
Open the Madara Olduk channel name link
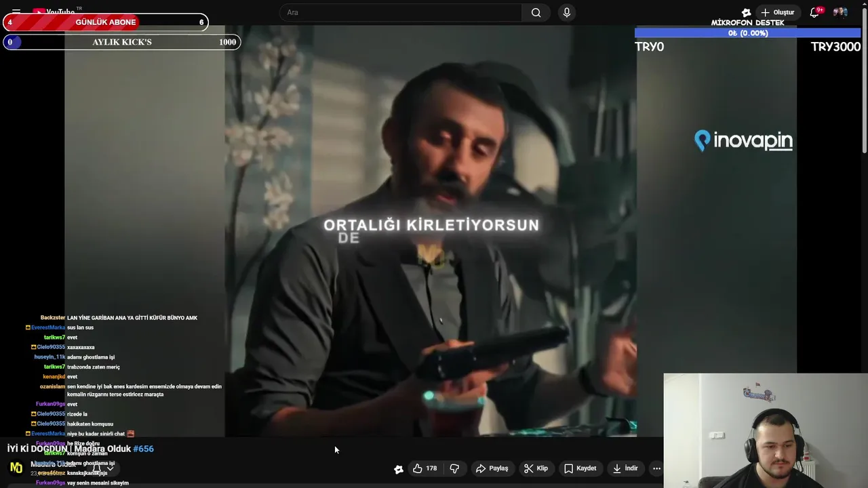coord(53,464)
